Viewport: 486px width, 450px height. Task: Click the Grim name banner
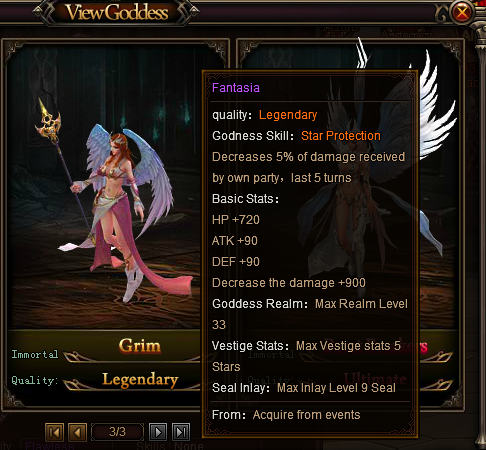[x=140, y=345]
